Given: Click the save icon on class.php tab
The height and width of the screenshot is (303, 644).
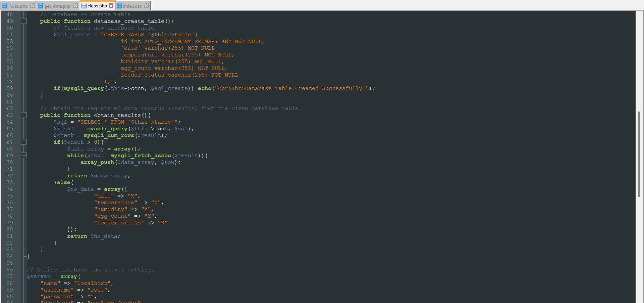Looking at the screenshot, I should [84, 6].
